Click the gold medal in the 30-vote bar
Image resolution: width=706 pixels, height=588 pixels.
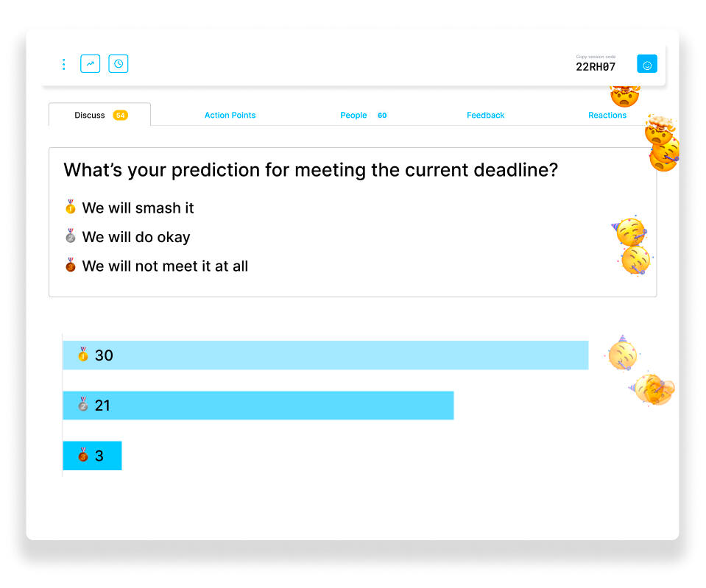[x=83, y=355]
